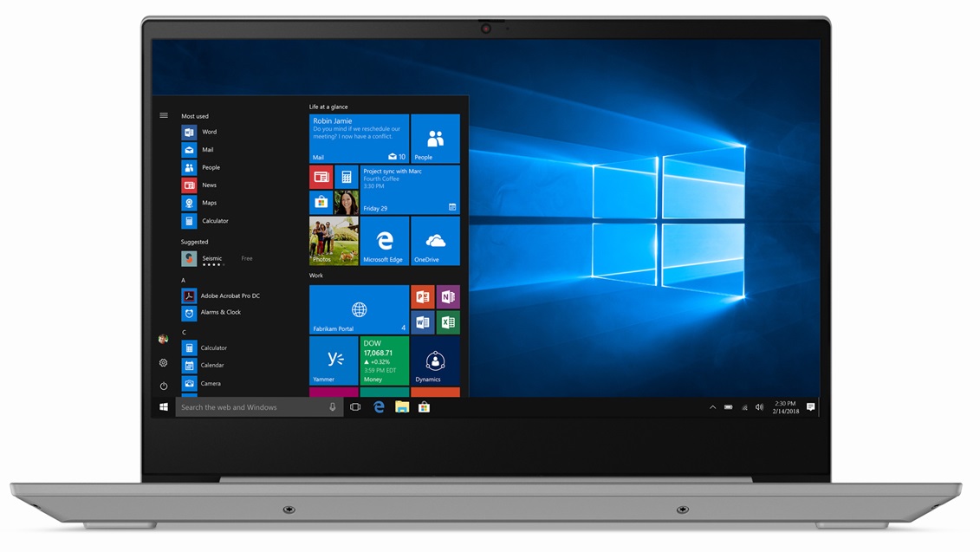
Task: Open Excel from the Work tile group
Action: click(x=448, y=322)
